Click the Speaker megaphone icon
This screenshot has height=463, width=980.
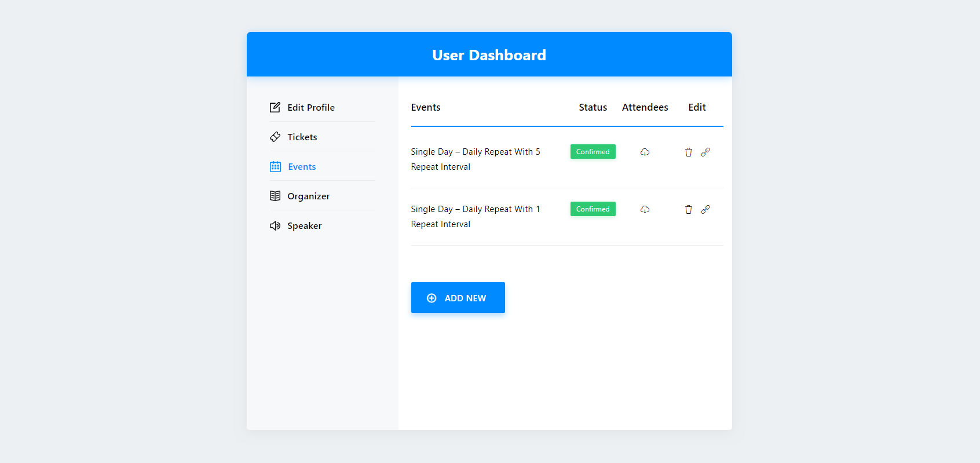click(x=275, y=225)
